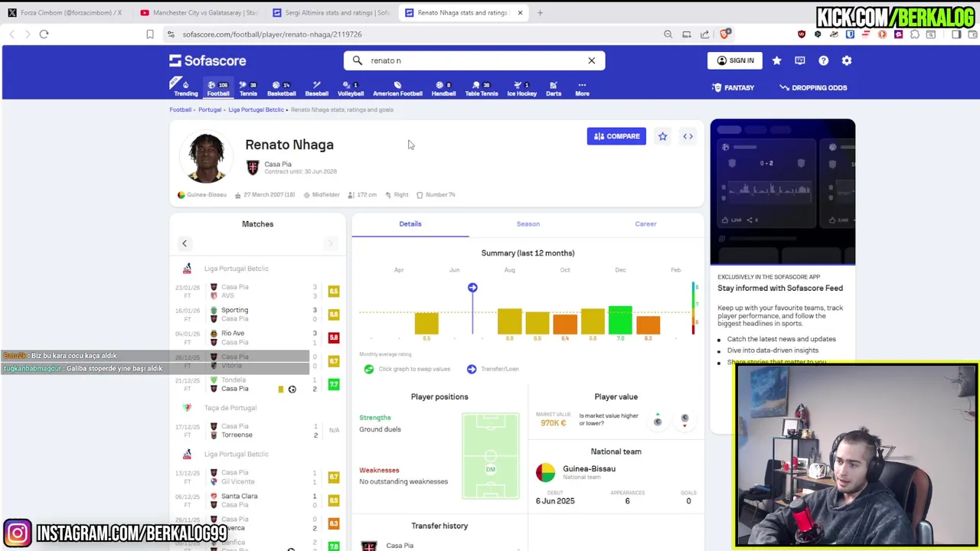Select the Tennis sport category

coord(248,88)
